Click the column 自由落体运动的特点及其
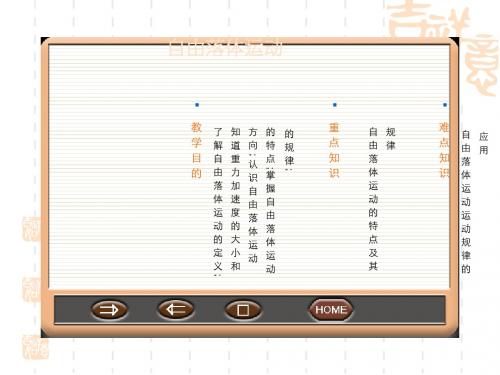 click(373, 199)
